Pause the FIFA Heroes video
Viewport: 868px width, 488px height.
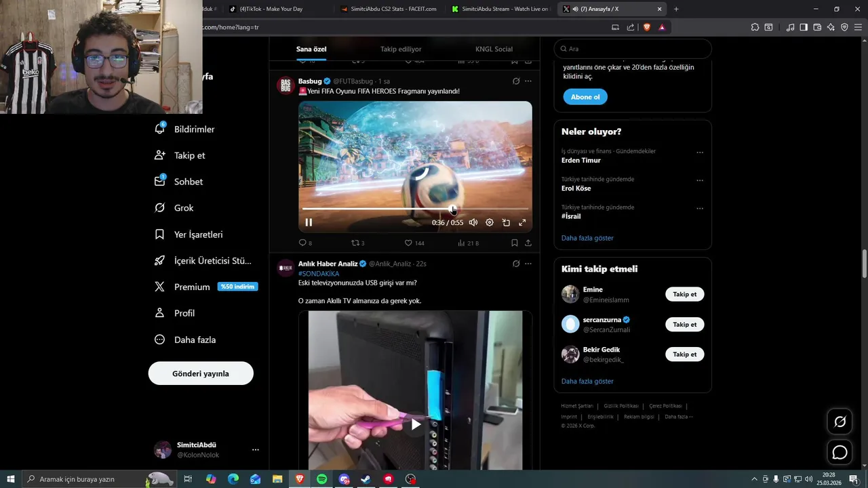(309, 222)
